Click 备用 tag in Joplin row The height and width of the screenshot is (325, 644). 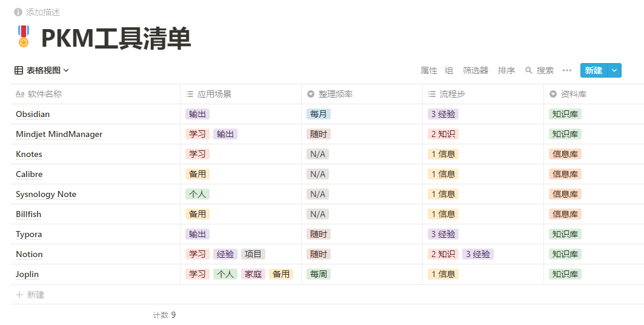click(281, 274)
